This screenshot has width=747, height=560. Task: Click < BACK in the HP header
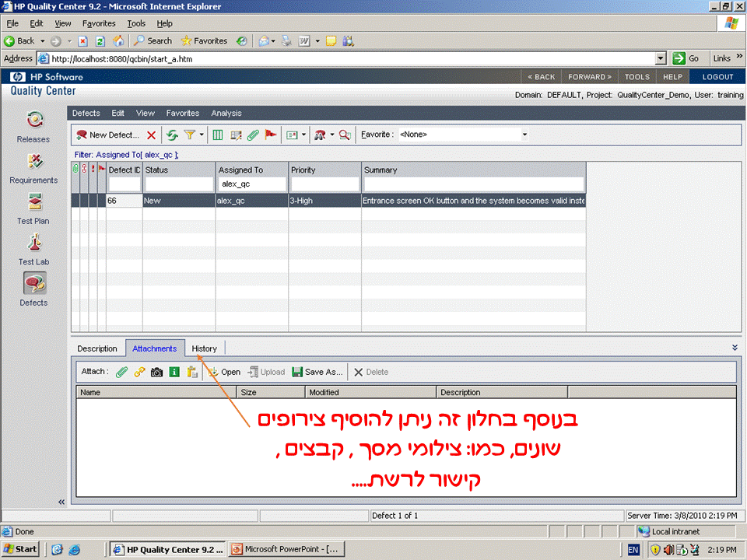click(542, 77)
